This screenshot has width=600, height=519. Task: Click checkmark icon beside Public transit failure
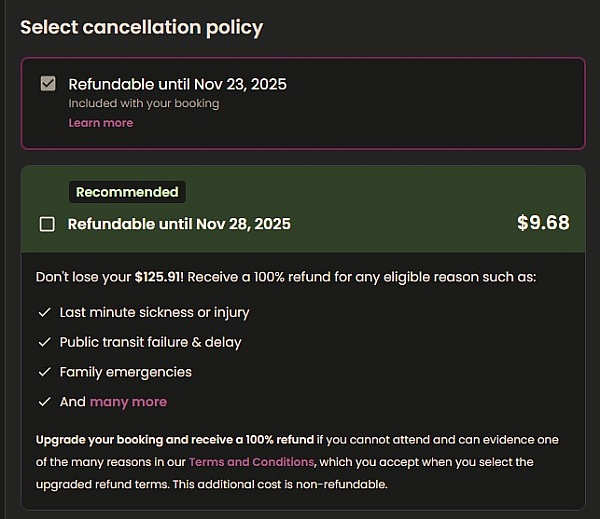(x=43, y=342)
